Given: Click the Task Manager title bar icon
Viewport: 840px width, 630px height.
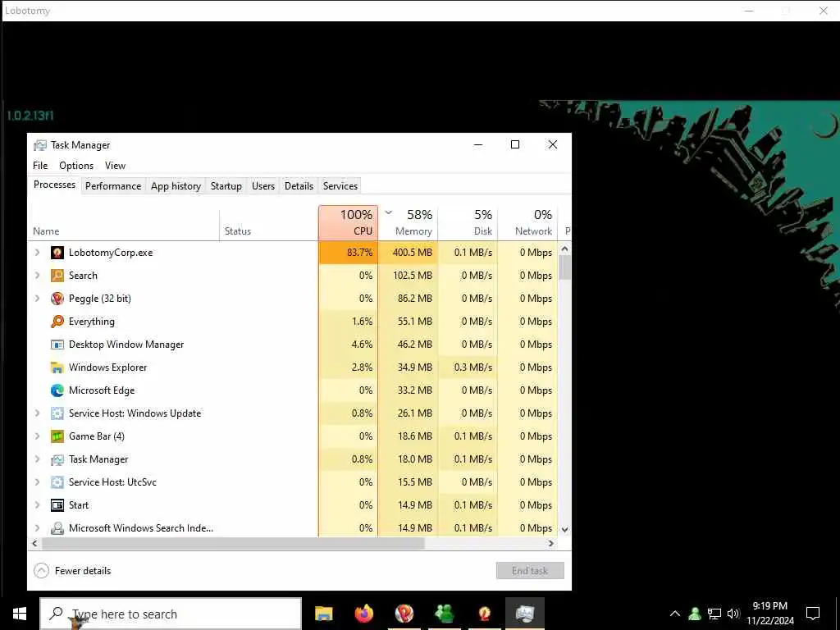Looking at the screenshot, I should click(x=40, y=145).
